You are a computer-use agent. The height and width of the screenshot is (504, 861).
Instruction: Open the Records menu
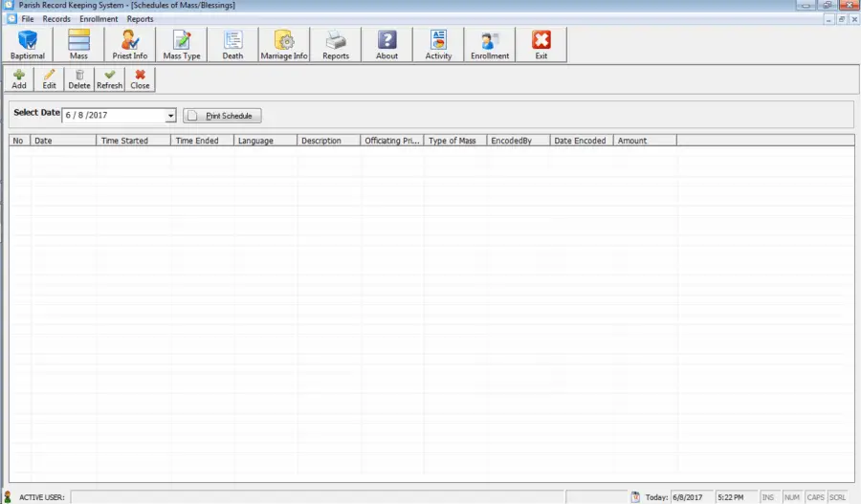pos(56,19)
